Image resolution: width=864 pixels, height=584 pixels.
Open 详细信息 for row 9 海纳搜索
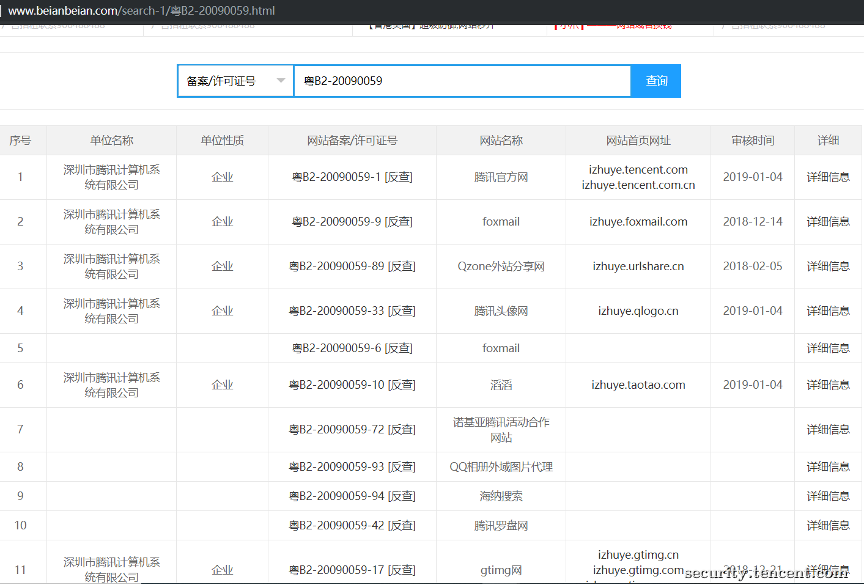(x=828, y=496)
